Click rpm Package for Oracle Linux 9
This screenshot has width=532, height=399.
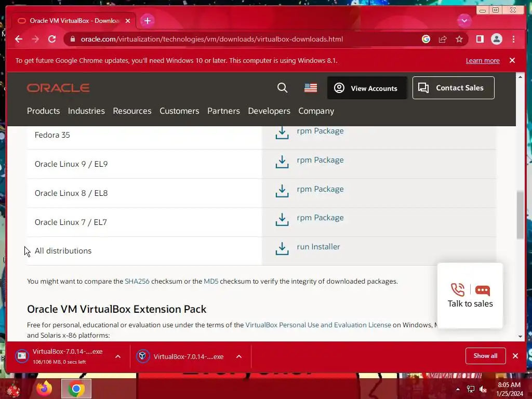(x=320, y=160)
